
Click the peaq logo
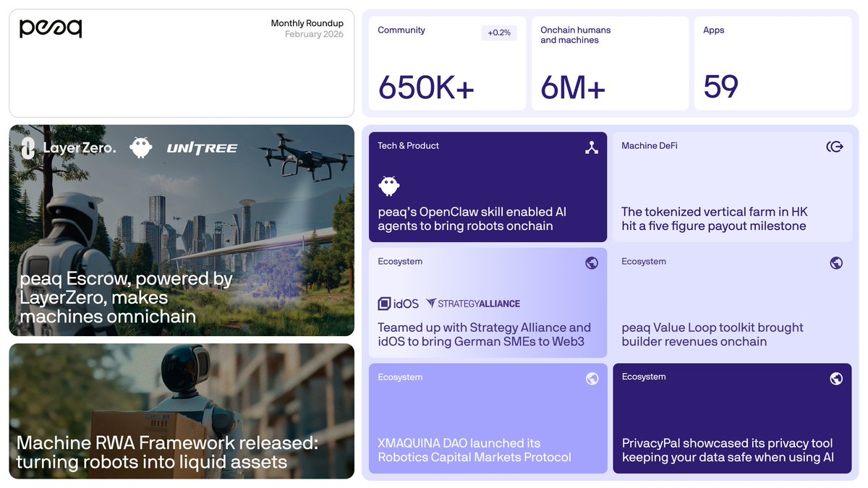coord(51,28)
